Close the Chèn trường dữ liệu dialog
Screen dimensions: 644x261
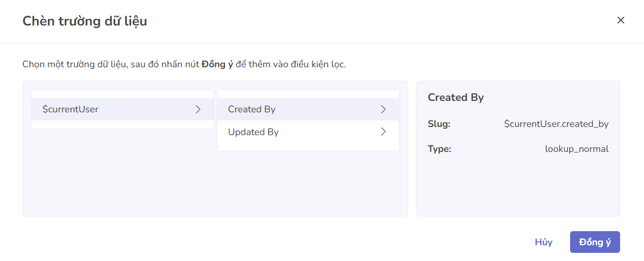coord(621,21)
